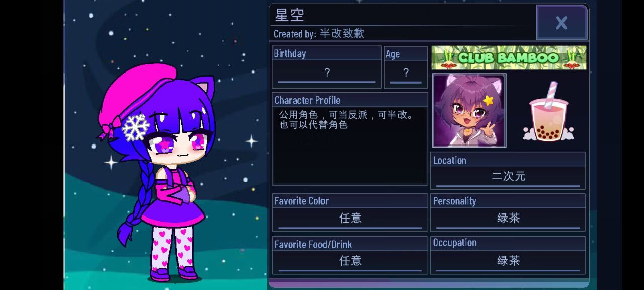Edit the Age field
The height and width of the screenshot is (290, 644).
[406, 73]
